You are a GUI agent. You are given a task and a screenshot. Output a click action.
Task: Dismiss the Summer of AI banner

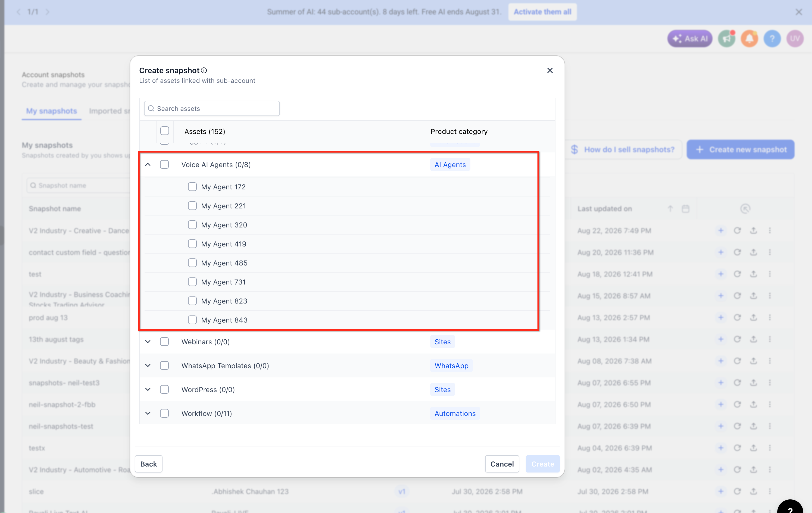(x=798, y=12)
